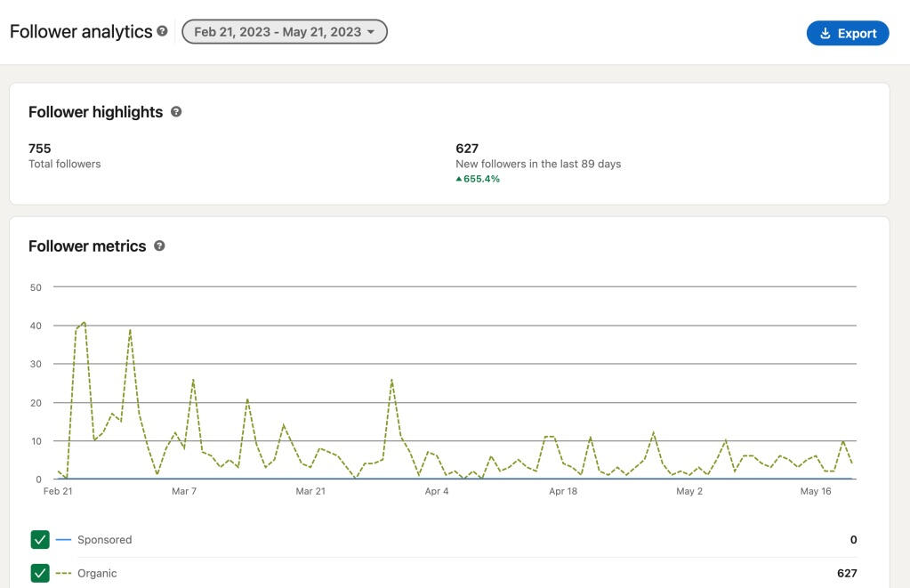Click the New followers in last 89 days text
This screenshot has width=910, height=588.
coord(537,164)
